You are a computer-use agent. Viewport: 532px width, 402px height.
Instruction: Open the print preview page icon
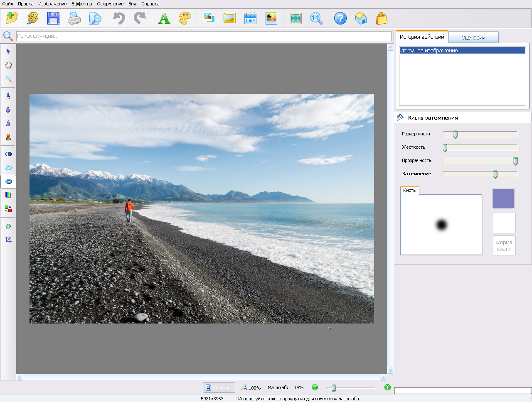click(x=95, y=18)
